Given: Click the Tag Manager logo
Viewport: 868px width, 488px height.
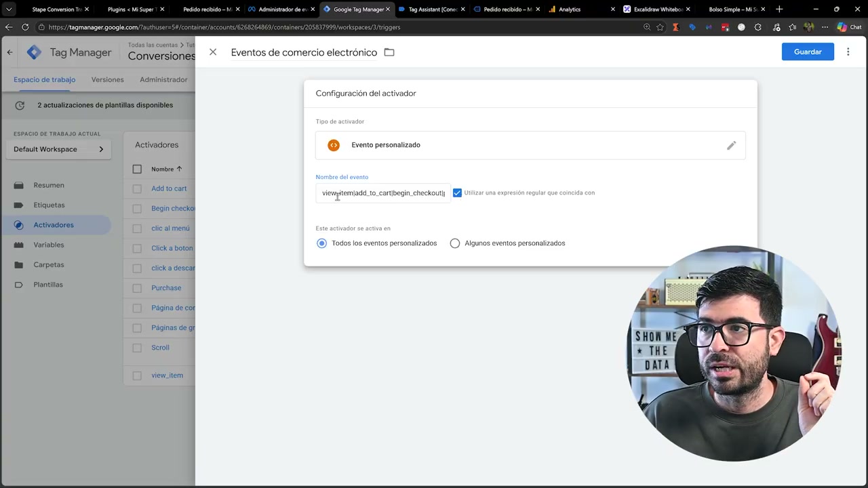Looking at the screenshot, I should click(34, 52).
